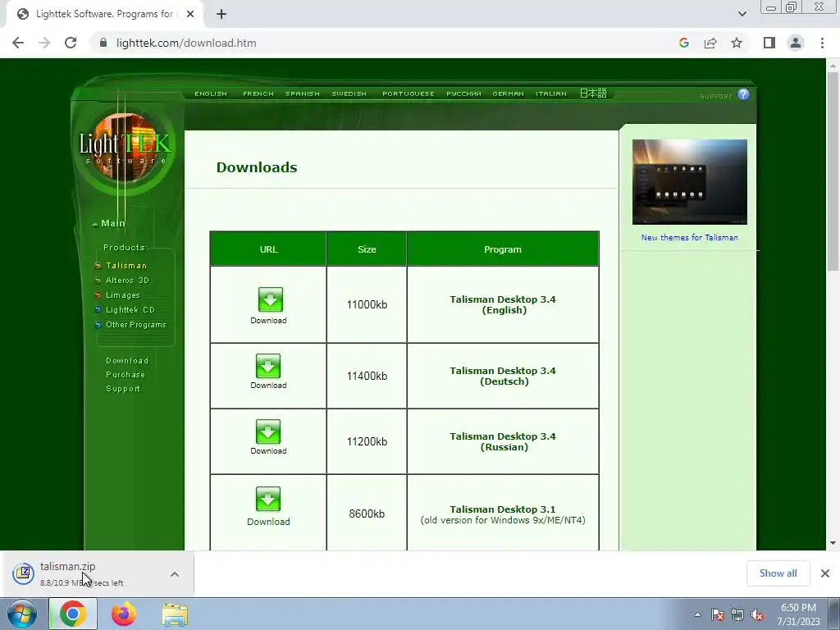
Task: Open Lighttek CD product link
Action: pos(130,309)
